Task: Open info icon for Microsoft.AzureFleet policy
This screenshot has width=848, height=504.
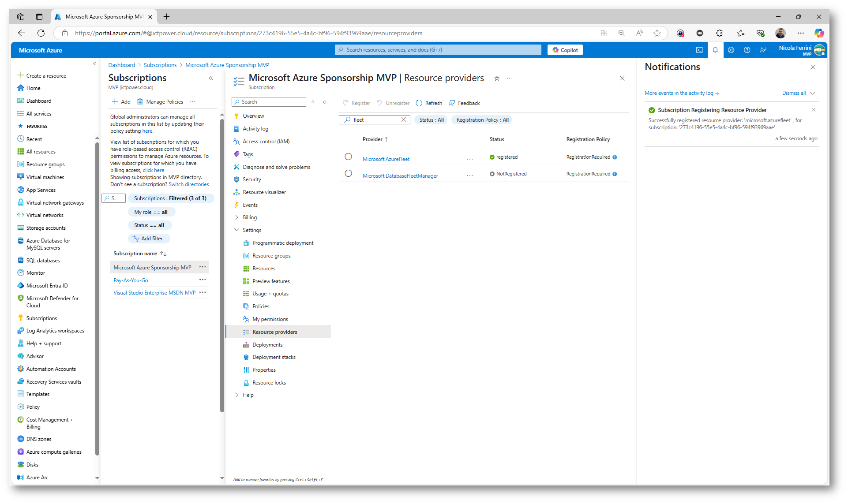Action: coord(615,157)
